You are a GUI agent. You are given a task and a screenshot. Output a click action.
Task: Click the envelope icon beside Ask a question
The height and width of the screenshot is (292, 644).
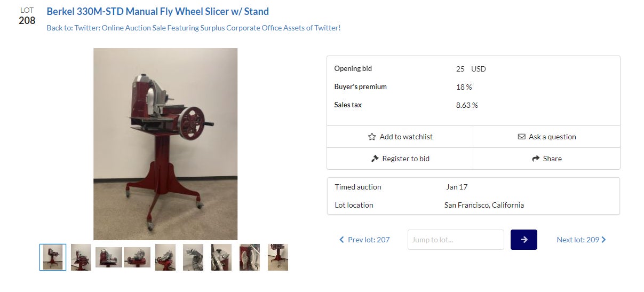coord(521,137)
